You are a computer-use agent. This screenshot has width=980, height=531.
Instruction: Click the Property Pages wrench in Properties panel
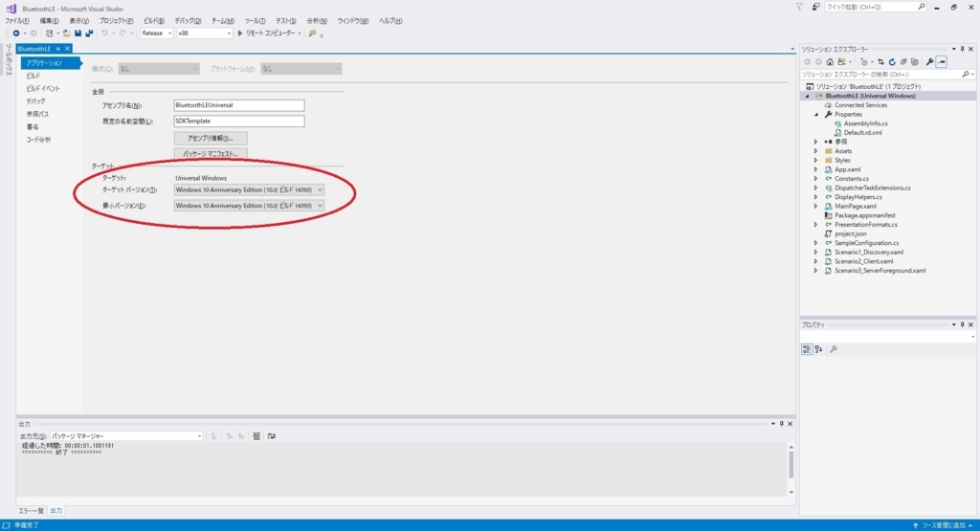coord(834,349)
